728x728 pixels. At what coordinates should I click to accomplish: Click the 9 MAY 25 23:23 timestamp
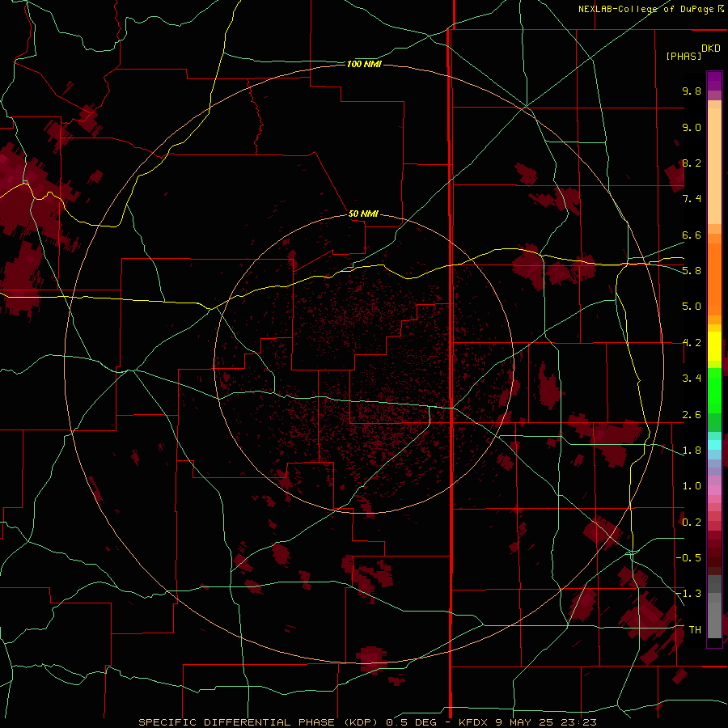click(x=546, y=722)
